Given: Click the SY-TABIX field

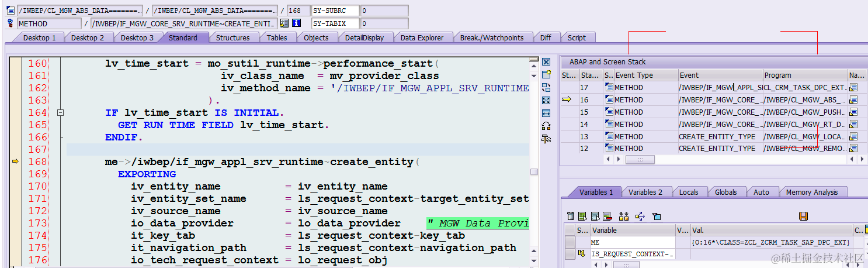Looking at the screenshot, I should [x=335, y=23].
